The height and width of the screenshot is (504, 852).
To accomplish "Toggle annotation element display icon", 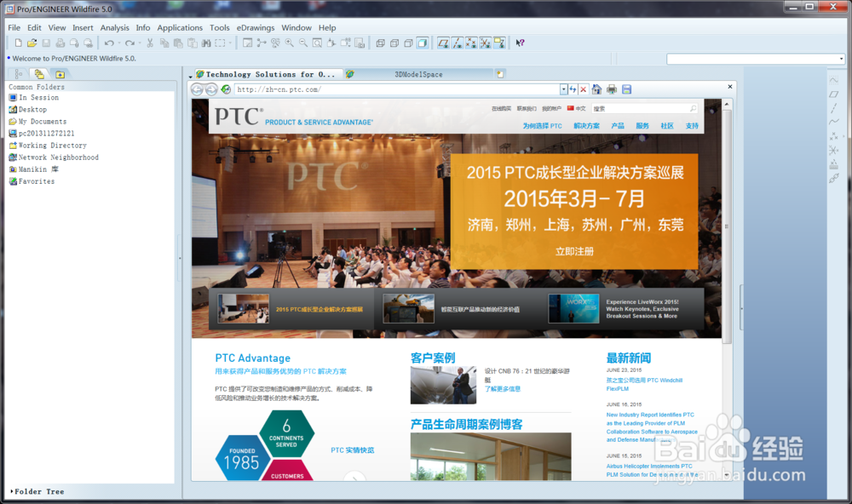I will (498, 43).
